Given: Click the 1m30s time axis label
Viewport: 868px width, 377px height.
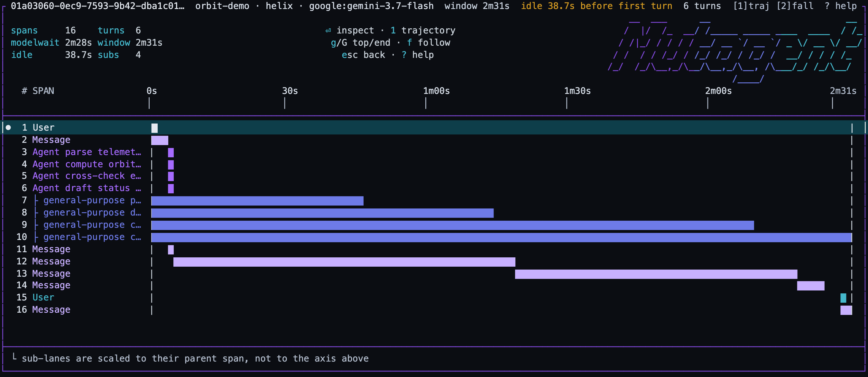Looking at the screenshot, I should (577, 91).
